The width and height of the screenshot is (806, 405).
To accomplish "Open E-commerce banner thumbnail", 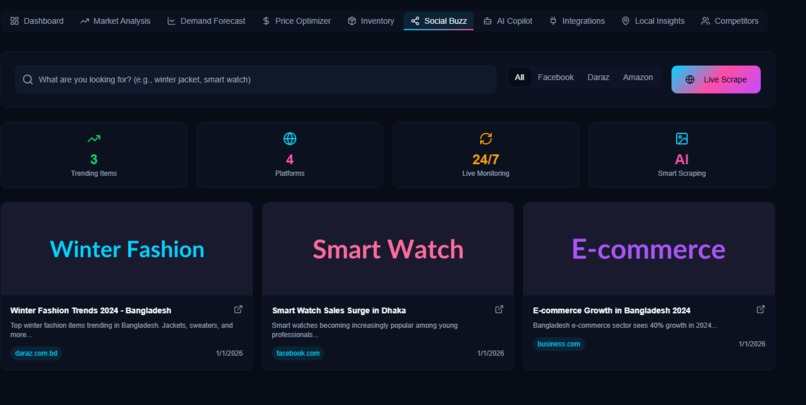I will pyautogui.click(x=649, y=249).
